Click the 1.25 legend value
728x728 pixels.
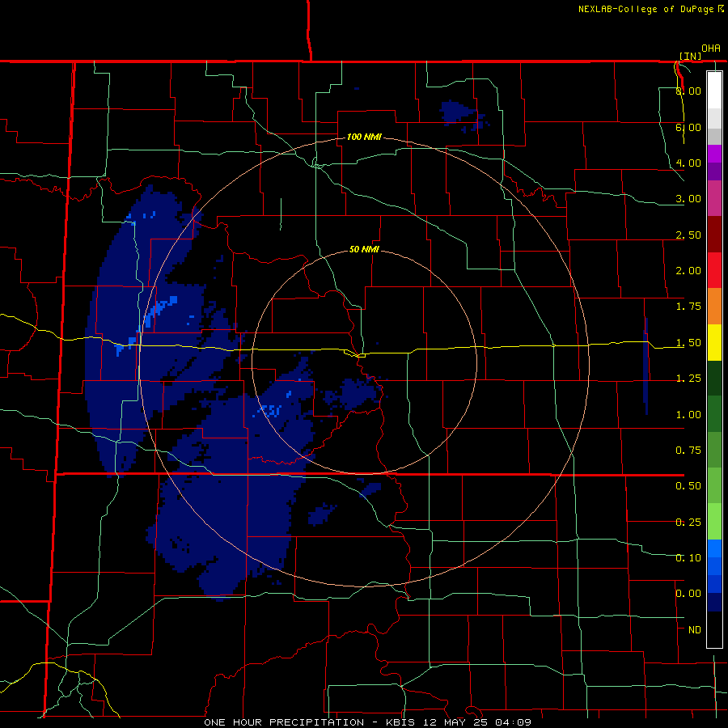[x=688, y=379]
